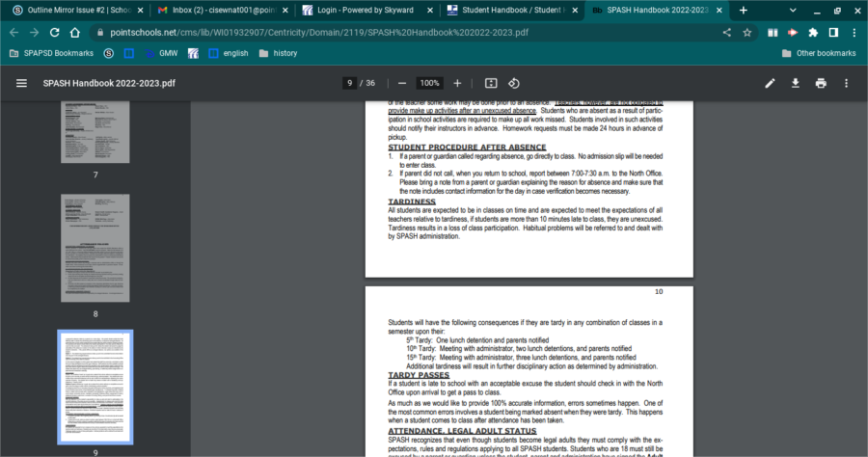Open the SPAPSD Bookmarks folder
The height and width of the screenshot is (457, 868).
51,53
